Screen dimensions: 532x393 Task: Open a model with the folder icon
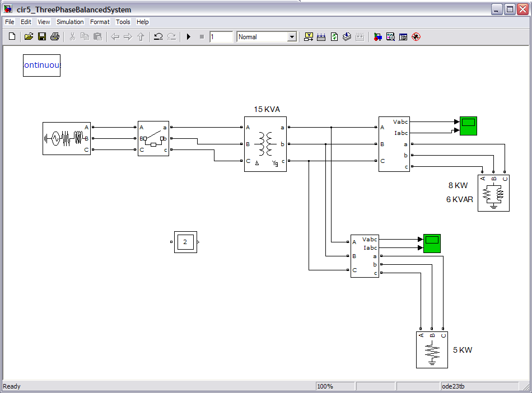29,37
